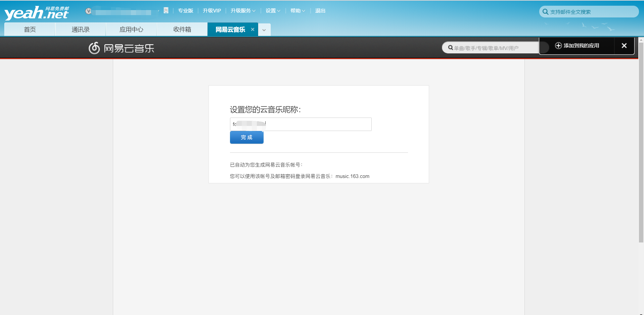Click 添加到我的应用 button

(577, 46)
